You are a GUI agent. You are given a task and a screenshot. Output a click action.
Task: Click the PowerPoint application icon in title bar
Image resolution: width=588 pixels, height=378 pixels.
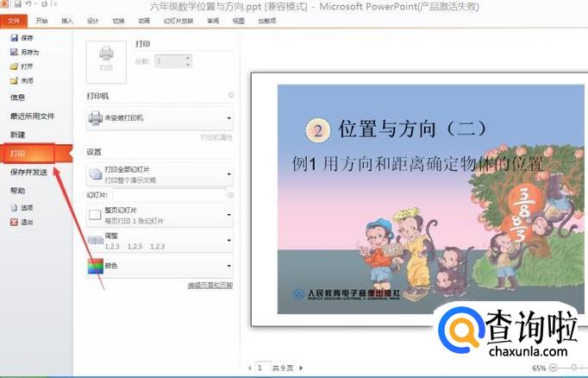click(x=3, y=3)
